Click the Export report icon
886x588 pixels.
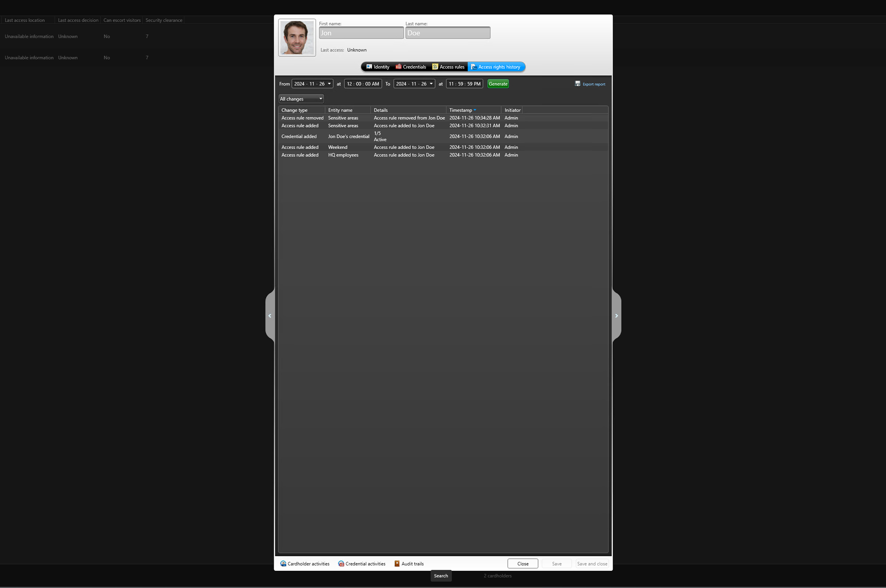(x=578, y=84)
